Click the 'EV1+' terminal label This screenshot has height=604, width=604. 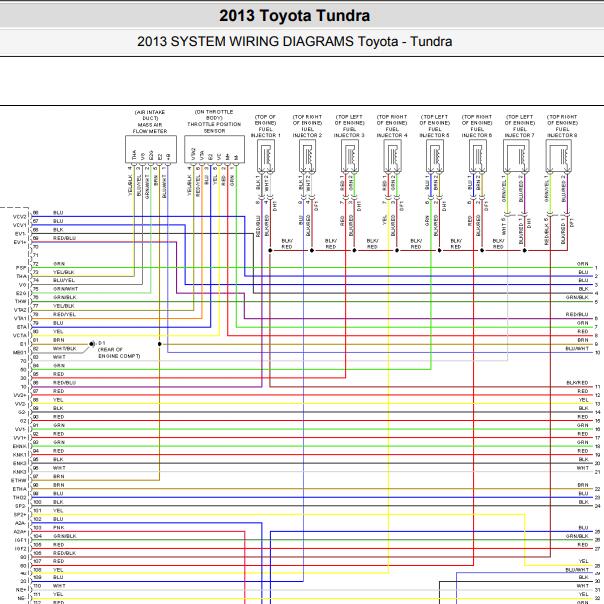pos(20,242)
